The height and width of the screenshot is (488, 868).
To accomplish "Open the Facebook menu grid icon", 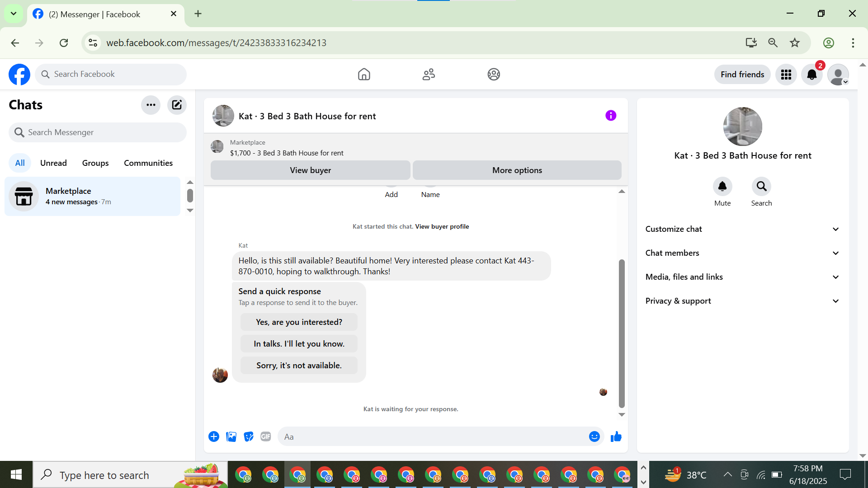I will coord(786,75).
